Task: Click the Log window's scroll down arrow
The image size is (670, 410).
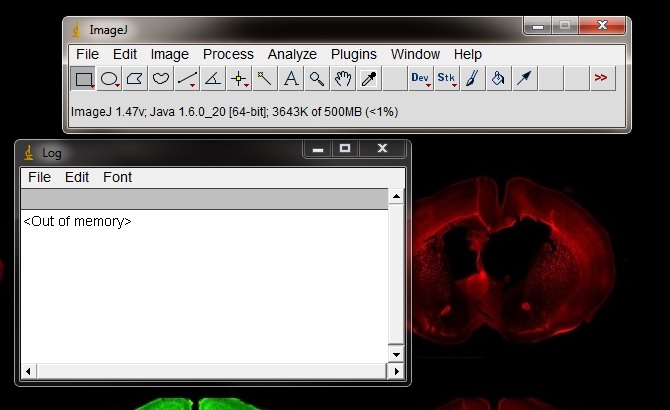Action: [396, 354]
